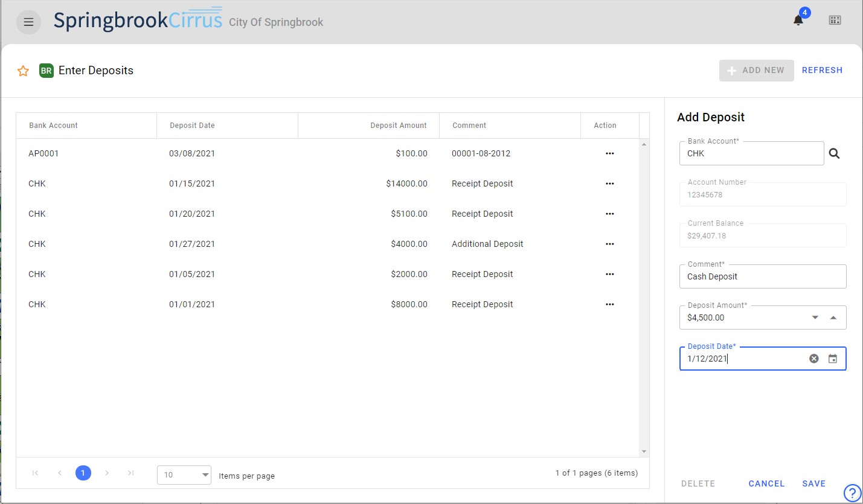Save the new deposit
Image resolution: width=863 pixels, height=504 pixels.
[x=813, y=483]
